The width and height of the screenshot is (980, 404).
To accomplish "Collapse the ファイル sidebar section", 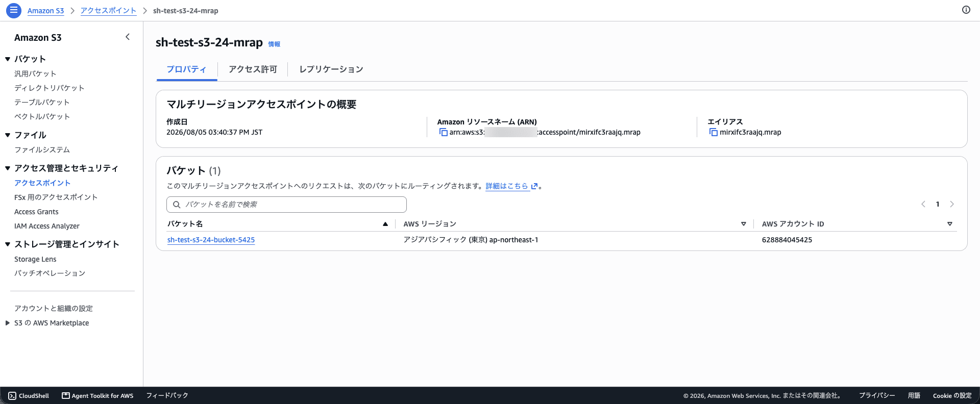I will click(8, 135).
